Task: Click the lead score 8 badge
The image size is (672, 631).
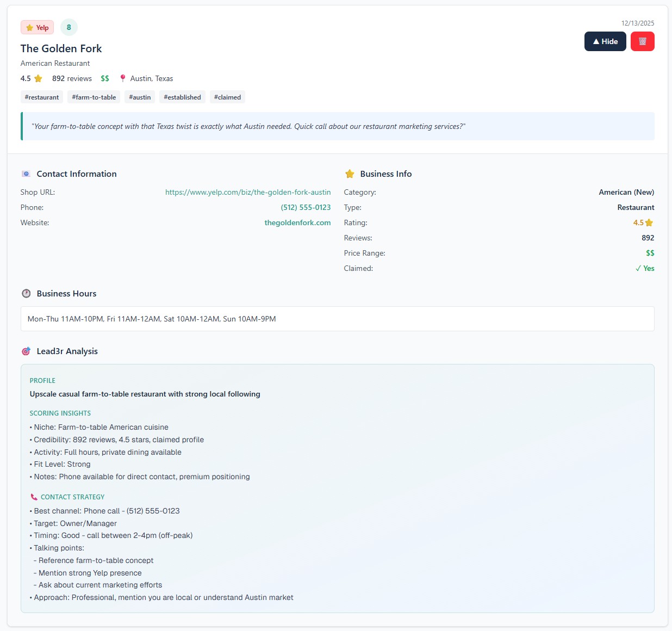Action: click(x=69, y=27)
